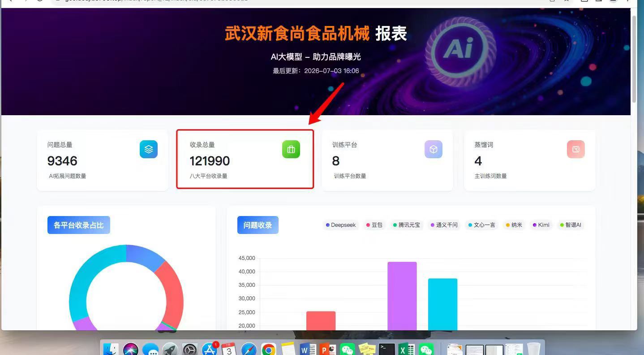Click the page's vertical scrollbar
Screen dimensions: 644x355
[634, 58]
